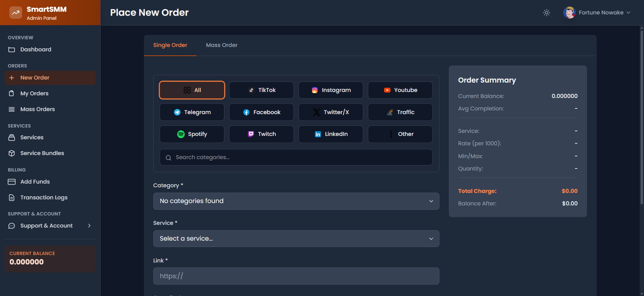Click the Traffic category icon
The width and height of the screenshot is (644, 296).
(x=390, y=112)
